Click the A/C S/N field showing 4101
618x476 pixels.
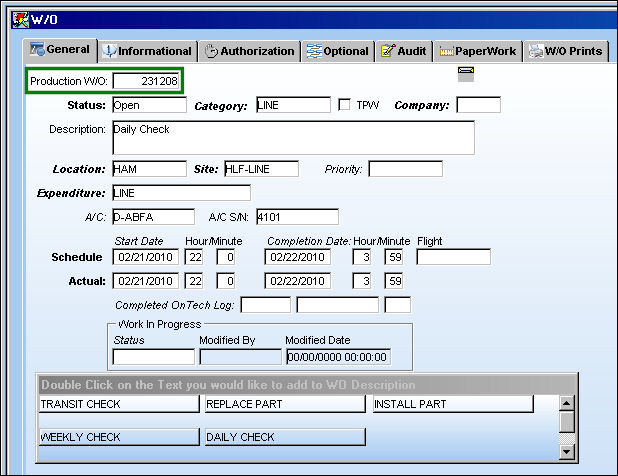click(297, 217)
